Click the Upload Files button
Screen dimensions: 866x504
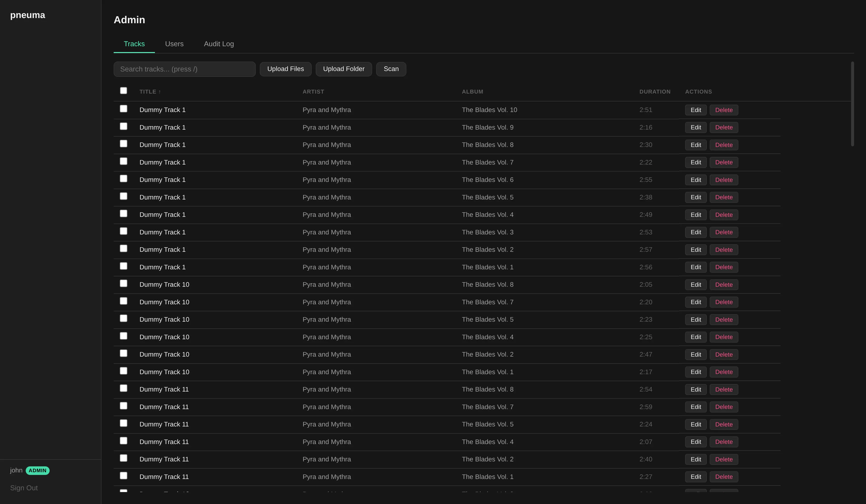[x=286, y=69]
